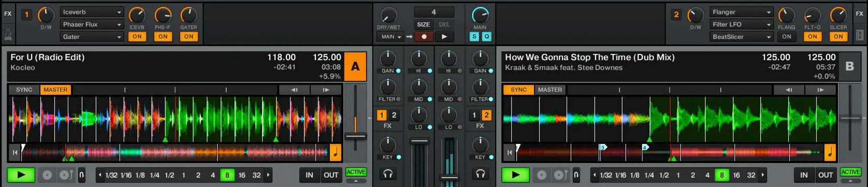Click Deck B CUE disc icon

coord(542,175)
